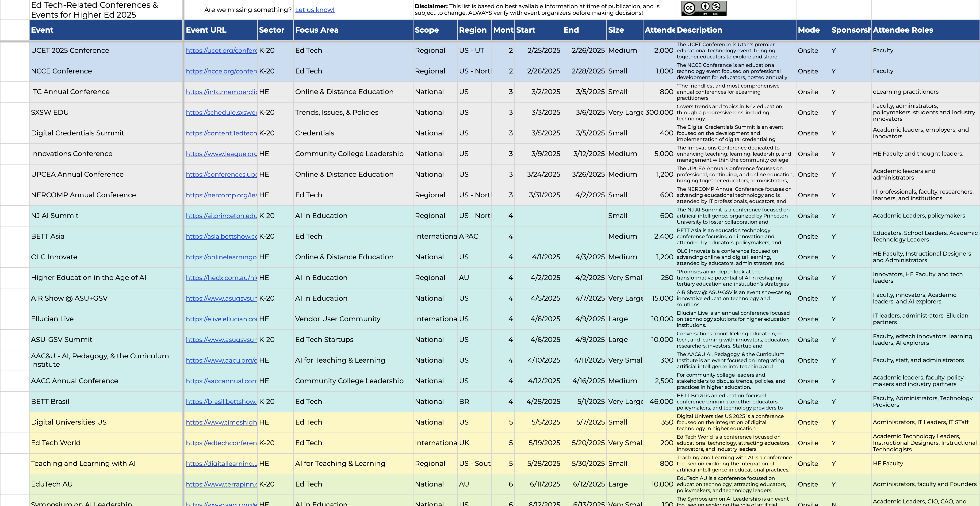
Task: Select the title cell 'Ed Tech-Related Conferences & Events'
Action: click(106, 10)
